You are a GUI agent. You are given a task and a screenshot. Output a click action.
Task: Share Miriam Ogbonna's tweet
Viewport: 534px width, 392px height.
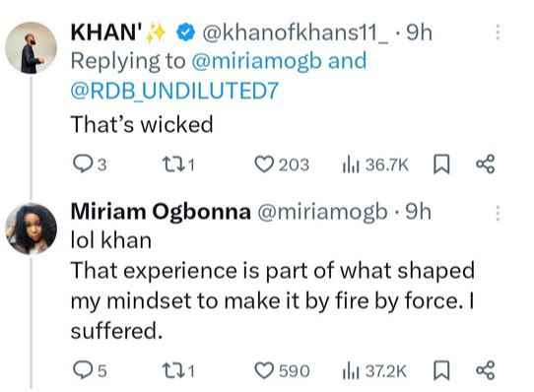point(486,370)
